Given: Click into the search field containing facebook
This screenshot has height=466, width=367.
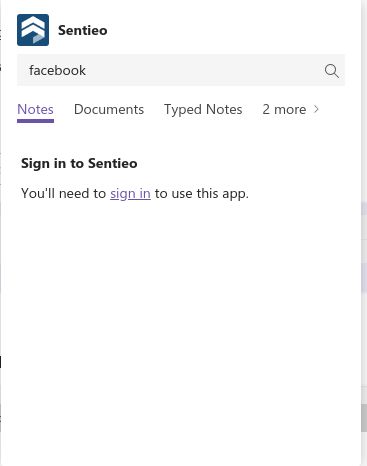Looking at the screenshot, I should point(181,70).
